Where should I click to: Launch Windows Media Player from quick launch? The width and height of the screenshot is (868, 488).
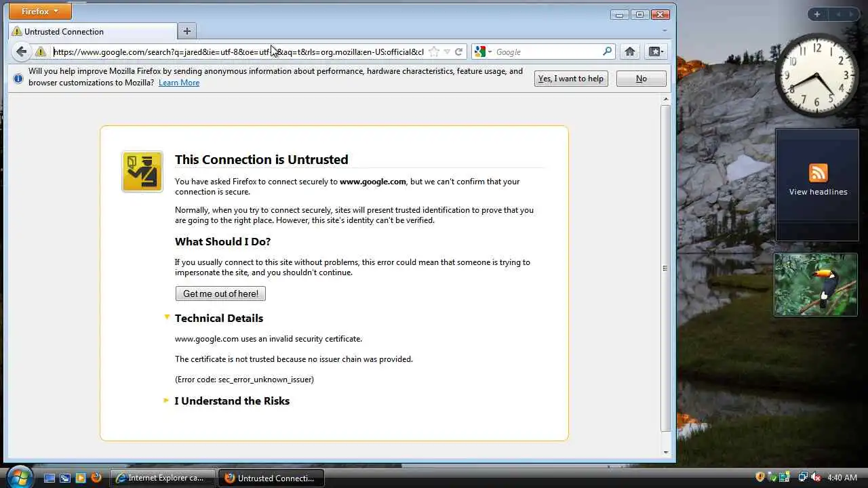tap(81, 478)
